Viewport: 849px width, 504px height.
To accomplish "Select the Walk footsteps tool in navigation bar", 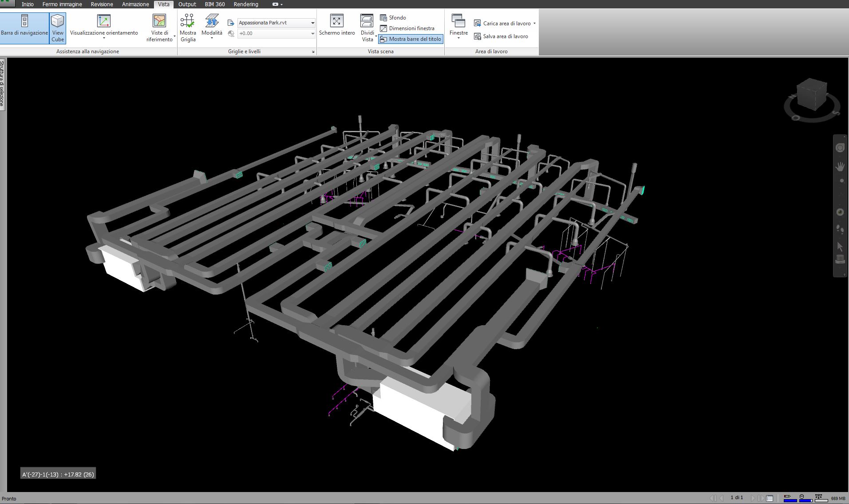I will 840,229.
